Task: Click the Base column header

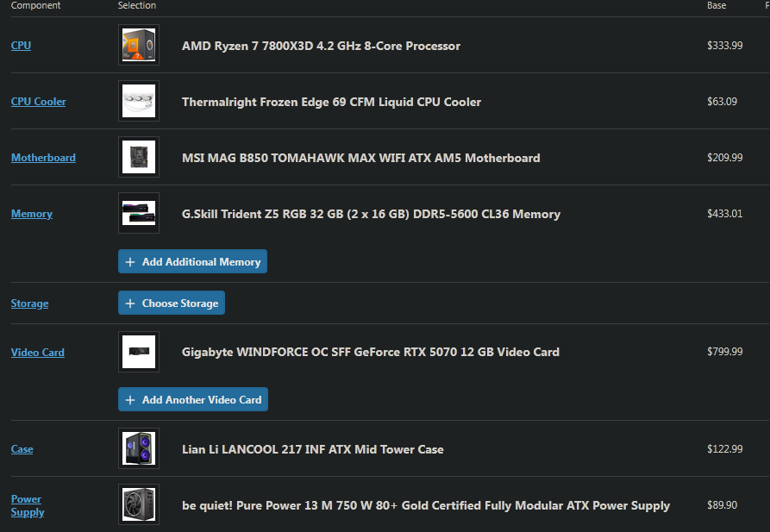Action: point(717,5)
